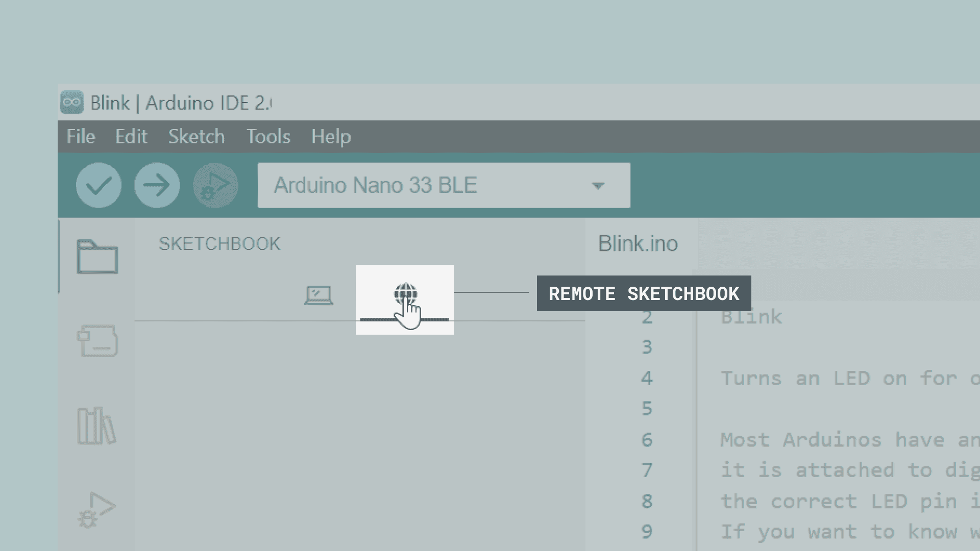
Task: Open the File menu
Action: tap(81, 137)
